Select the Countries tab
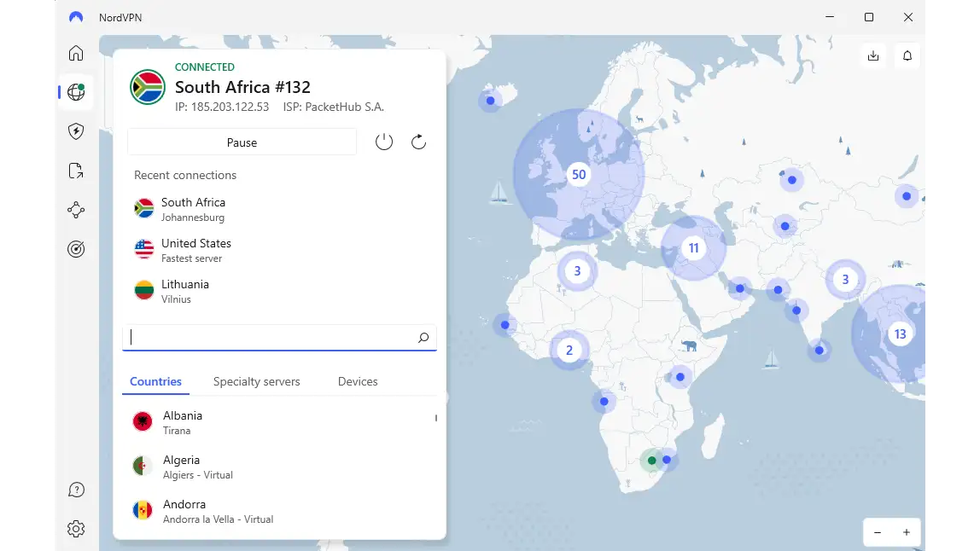The height and width of the screenshot is (551, 980). [x=155, y=381]
